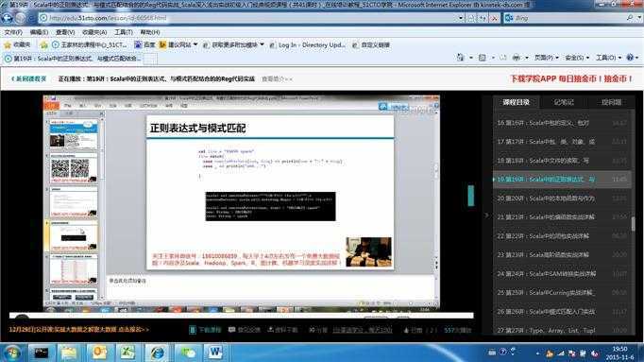This screenshot has width=644, height=362.
Task: Open the address bar history dropdown arrow
Action: click(461, 18)
